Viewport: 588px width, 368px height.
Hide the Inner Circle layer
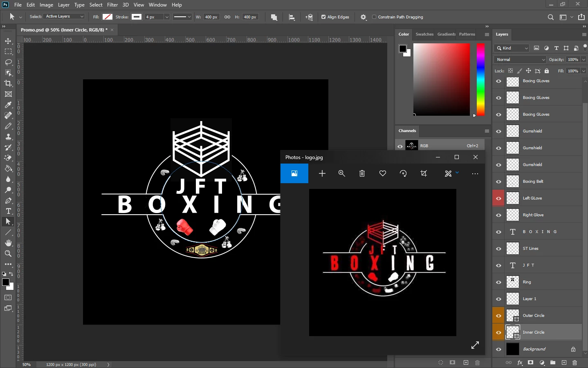point(498,332)
